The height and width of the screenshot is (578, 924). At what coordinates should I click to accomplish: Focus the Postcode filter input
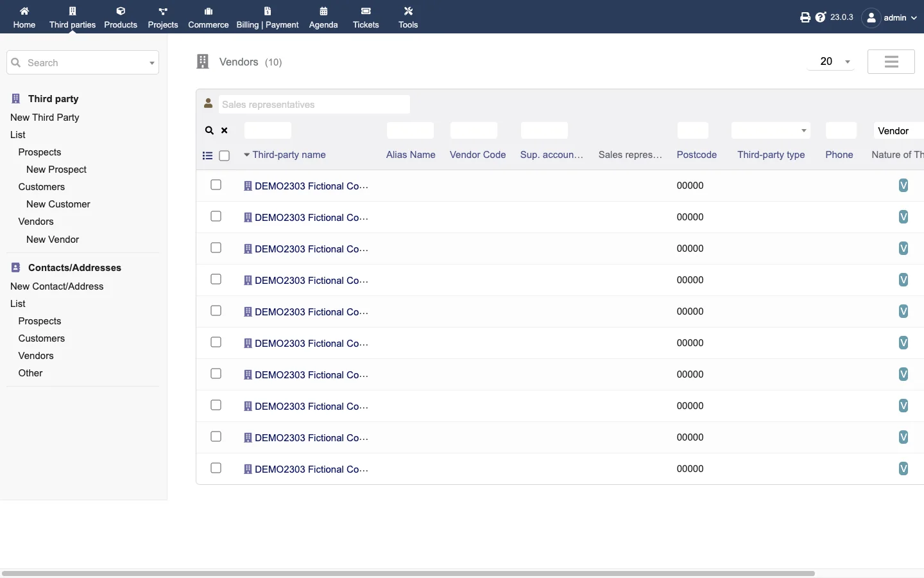point(693,130)
